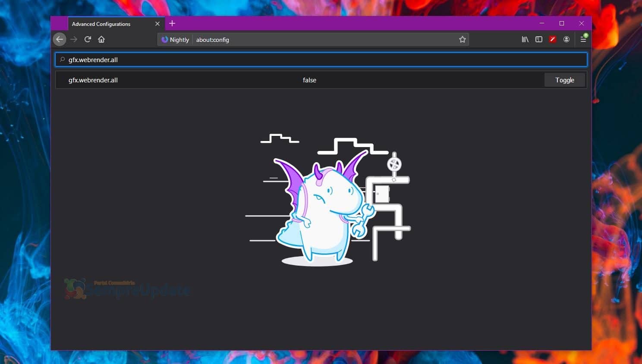Image resolution: width=642 pixels, height=364 pixels.
Task: Open the hamburger application menu
Action: (x=583, y=39)
